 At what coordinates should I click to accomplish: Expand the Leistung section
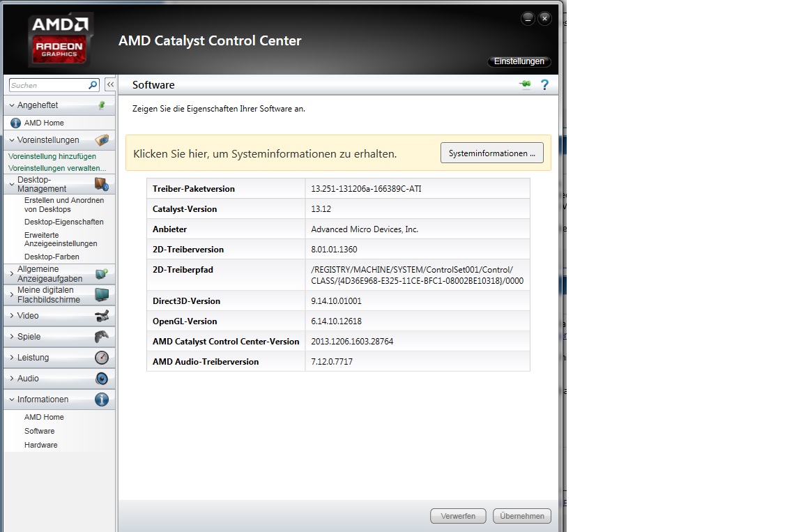tap(12, 358)
